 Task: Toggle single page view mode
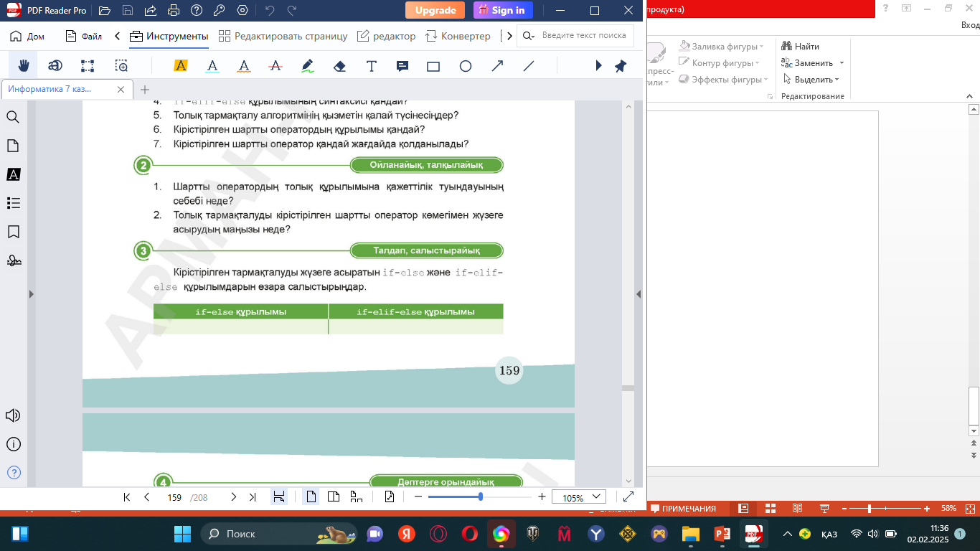[311, 496]
